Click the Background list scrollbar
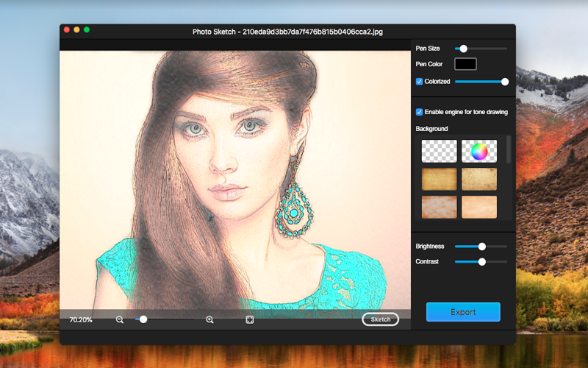588x368 pixels. click(x=509, y=149)
